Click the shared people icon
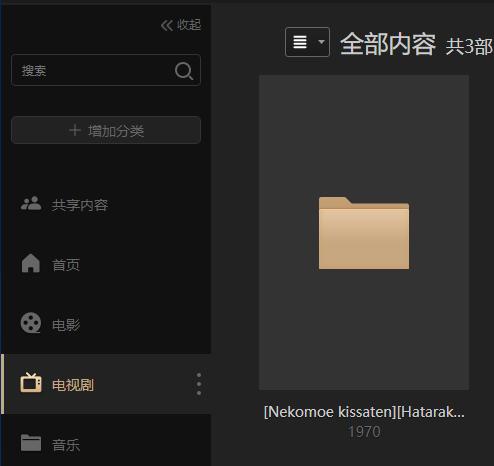 coord(31,204)
